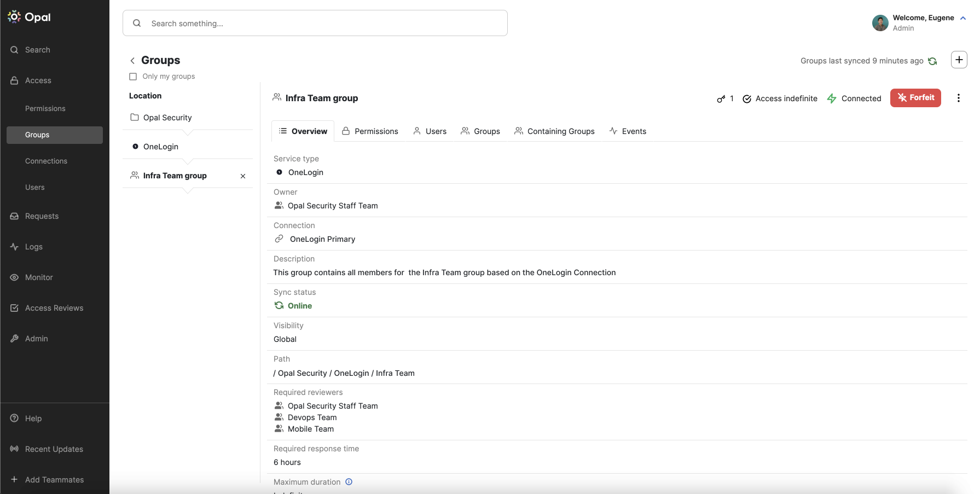Switch to the Containing Groups tab
980x494 pixels.
[x=554, y=131]
